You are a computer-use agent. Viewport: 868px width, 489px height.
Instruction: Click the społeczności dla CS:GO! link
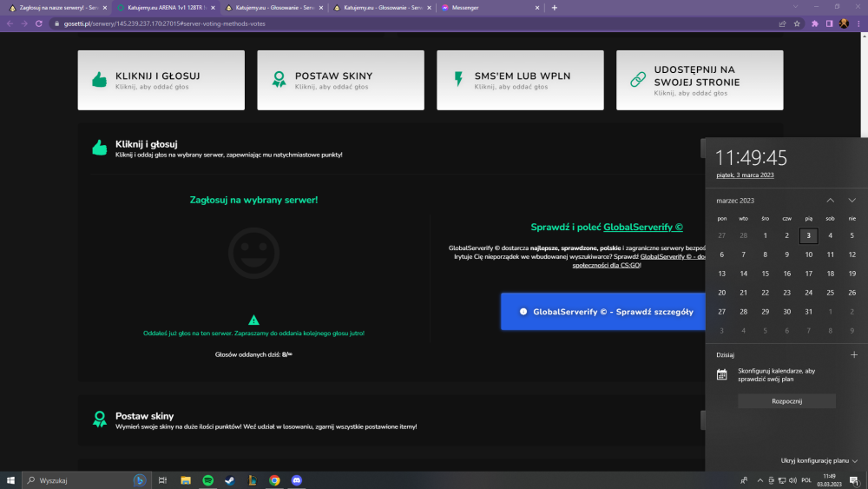tap(607, 265)
